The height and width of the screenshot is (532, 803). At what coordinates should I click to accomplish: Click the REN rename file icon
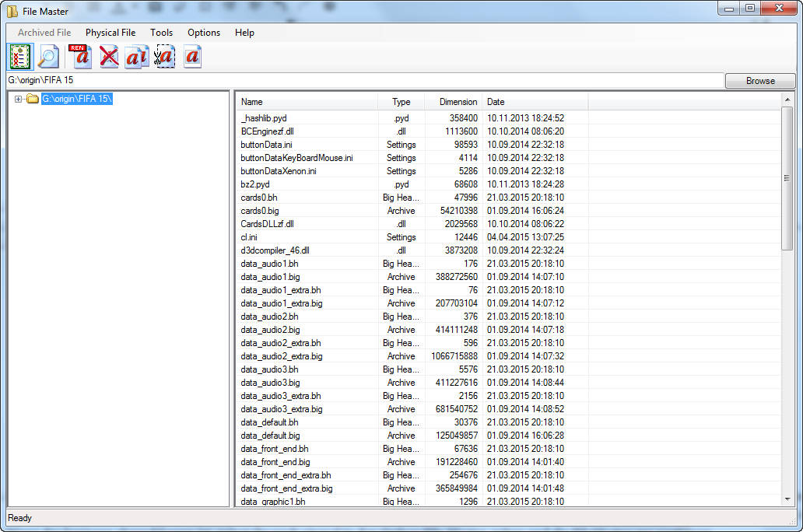(x=80, y=56)
